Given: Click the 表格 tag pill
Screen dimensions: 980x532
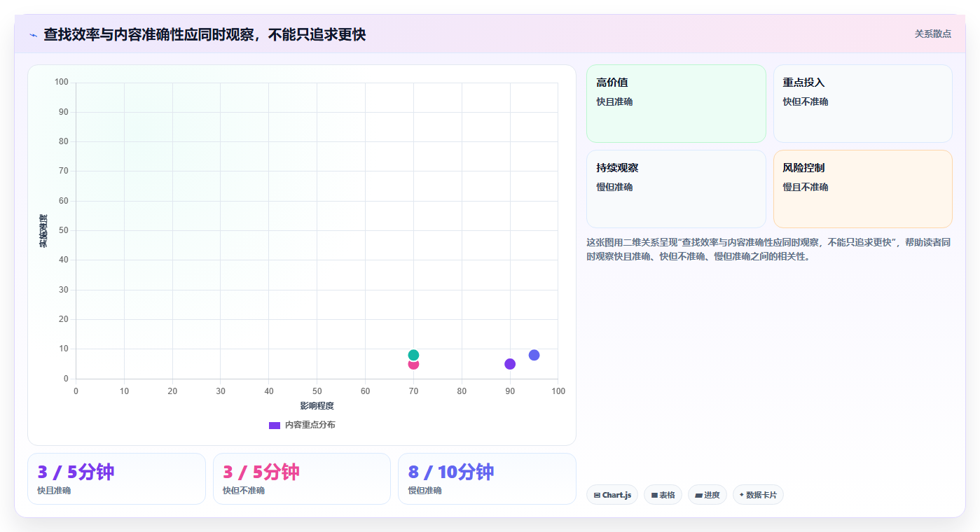Looking at the screenshot, I should point(663,495).
